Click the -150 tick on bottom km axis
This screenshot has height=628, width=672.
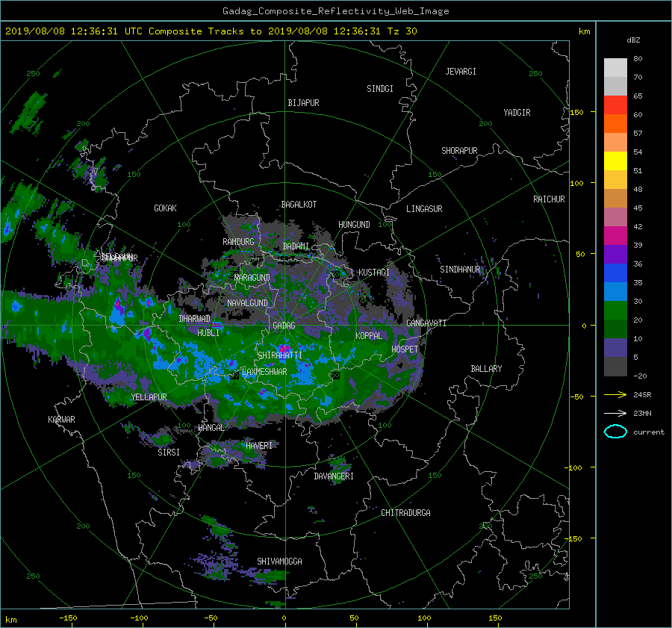point(68,618)
